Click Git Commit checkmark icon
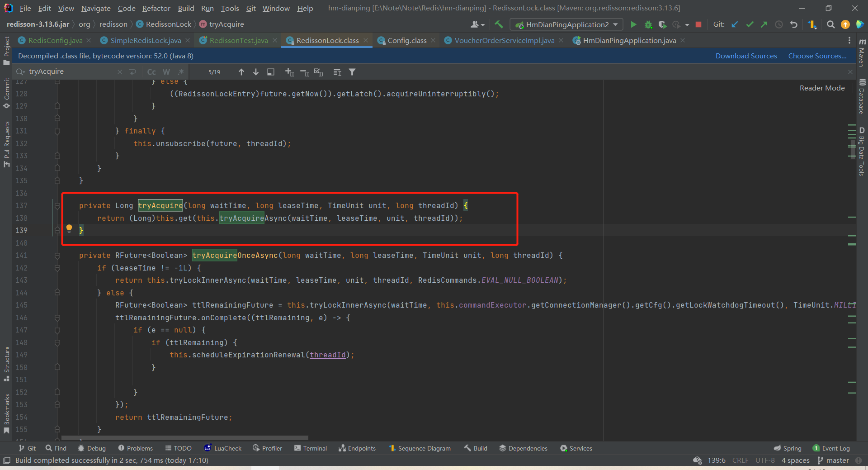This screenshot has width=868, height=470. (x=750, y=24)
